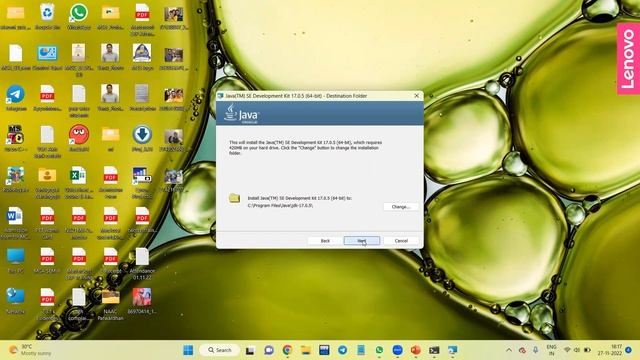Screen dimensions: 640x360
Task: Open the Network desktop icon
Action: 16,301
